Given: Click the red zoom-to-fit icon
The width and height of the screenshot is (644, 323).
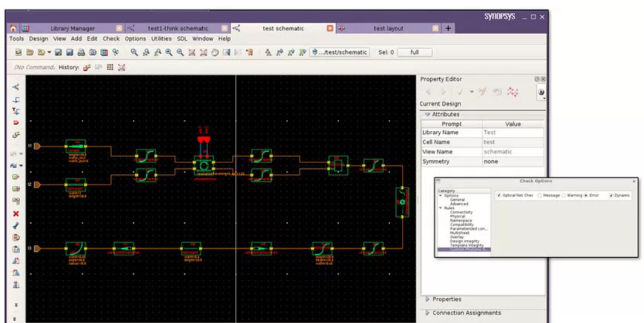Looking at the screenshot, I should [x=192, y=53].
